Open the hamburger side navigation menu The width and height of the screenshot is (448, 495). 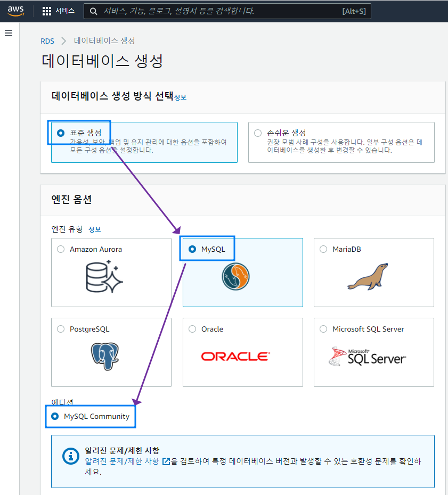tap(9, 33)
